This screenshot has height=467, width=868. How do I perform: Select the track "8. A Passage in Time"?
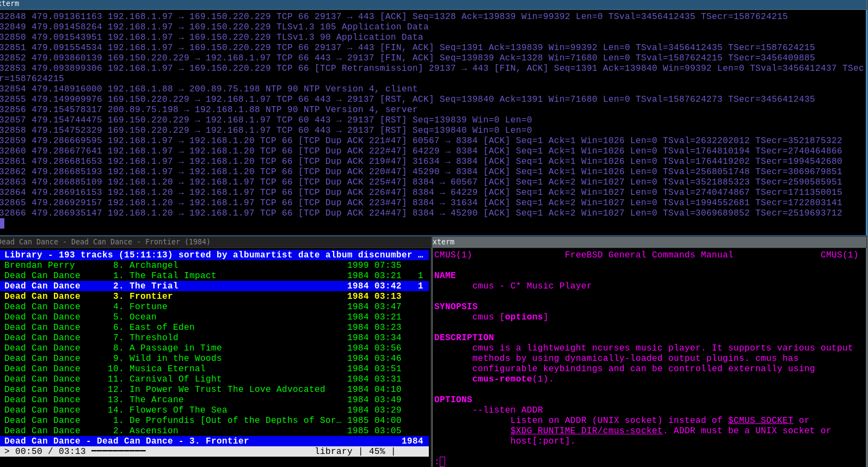tap(214, 348)
